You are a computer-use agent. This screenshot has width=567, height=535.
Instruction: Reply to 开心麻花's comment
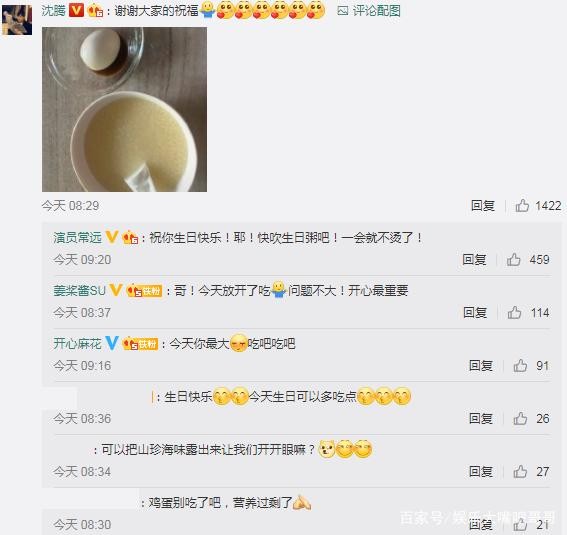click(x=481, y=365)
